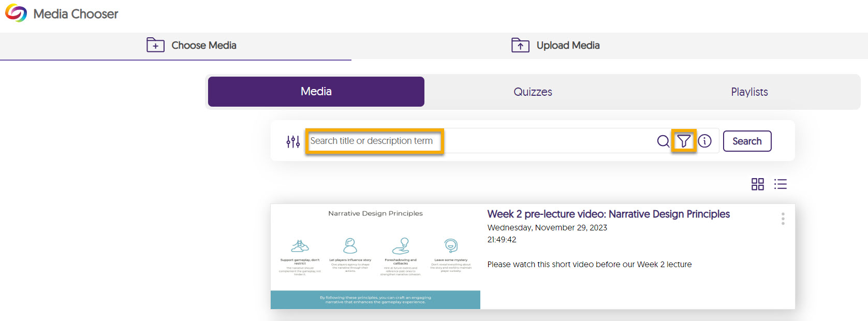Show search info via the info icon
This screenshot has height=321, width=868.
pyautogui.click(x=704, y=141)
